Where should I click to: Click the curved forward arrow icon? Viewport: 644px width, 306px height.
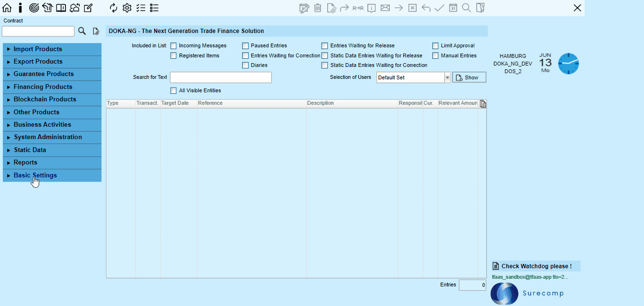pos(344,8)
